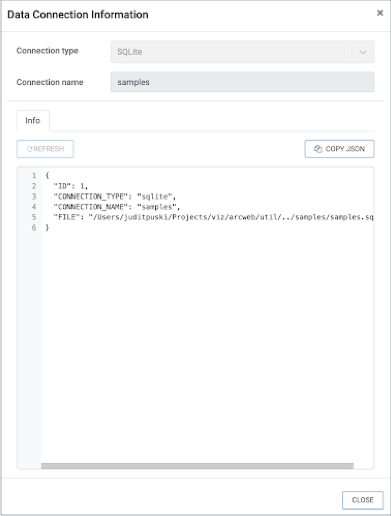Click the COPY JSON button

click(339, 149)
